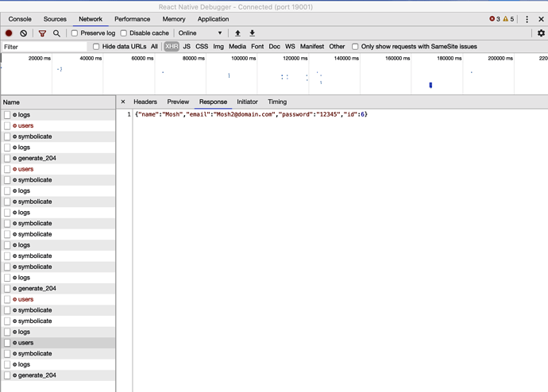Filter by Media requests
Screen dimensions: 548x392
(x=237, y=47)
